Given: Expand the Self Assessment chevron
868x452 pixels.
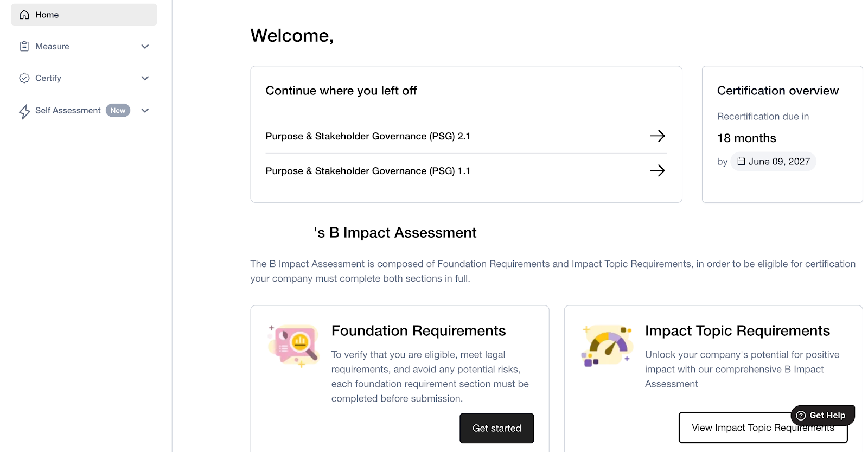Looking at the screenshot, I should (x=145, y=111).
